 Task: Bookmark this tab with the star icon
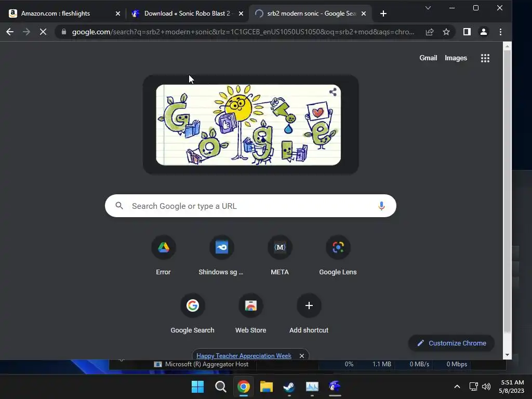click(446, 32)
